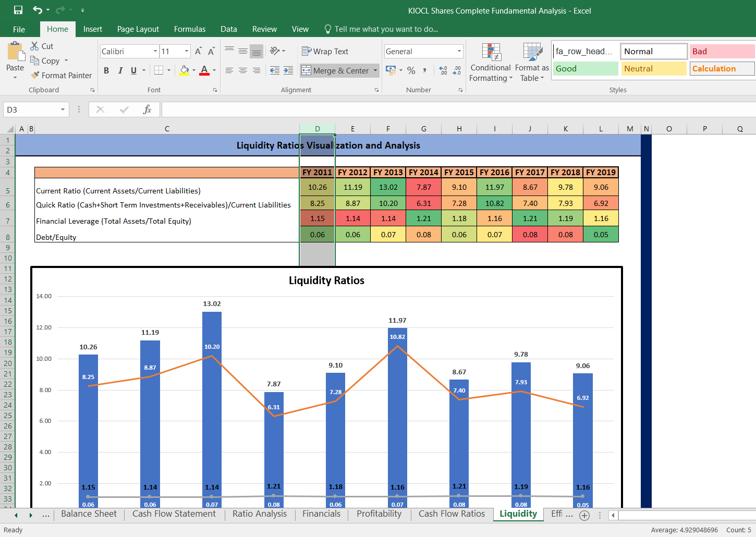Image resolution: width=756 pixels, height=537 pixels.
Task: Apply the Neutral cell style
Action: 654,68
